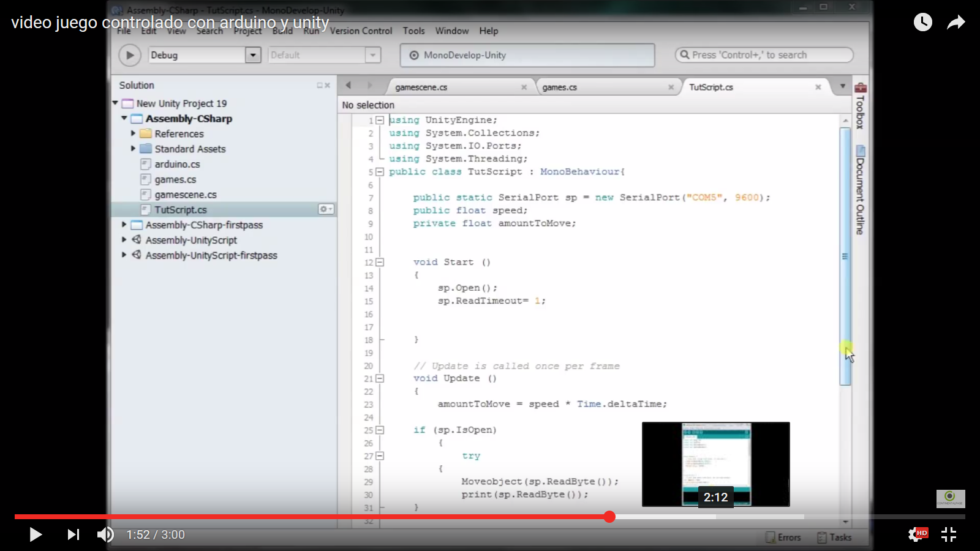The height and width of the screenshot is (551, 980).
Task: Collapse the Update method fold marker
Action: tap(380, 378)
